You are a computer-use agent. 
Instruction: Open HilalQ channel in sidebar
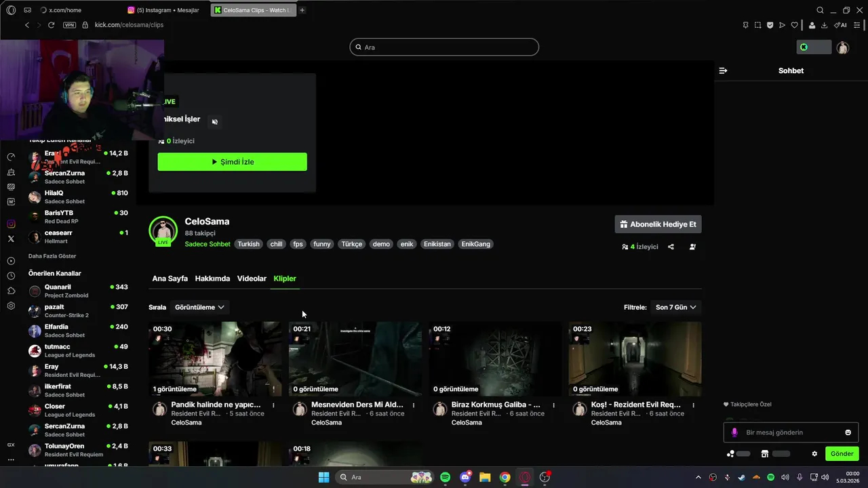[x=78, y=197]
